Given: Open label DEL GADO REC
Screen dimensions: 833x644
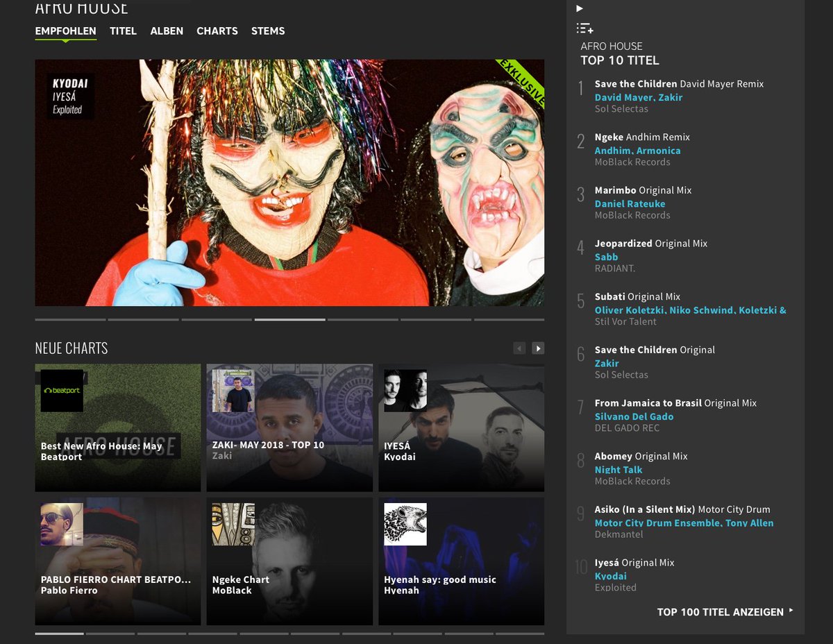Looking at the screenshot, I should point(627,428).
